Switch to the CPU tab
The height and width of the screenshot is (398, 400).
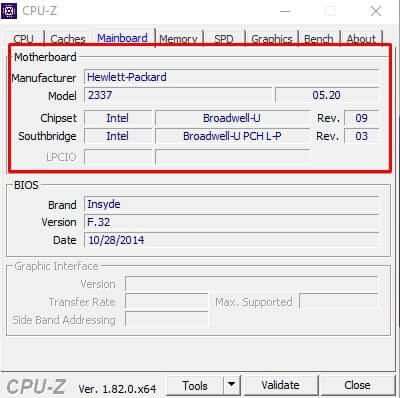coord(24,38)
